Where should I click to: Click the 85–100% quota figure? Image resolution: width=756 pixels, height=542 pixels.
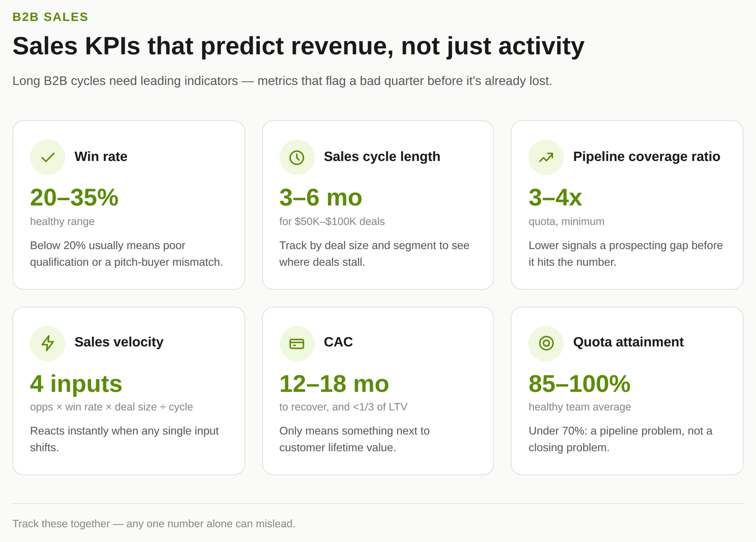coord(579,383)
